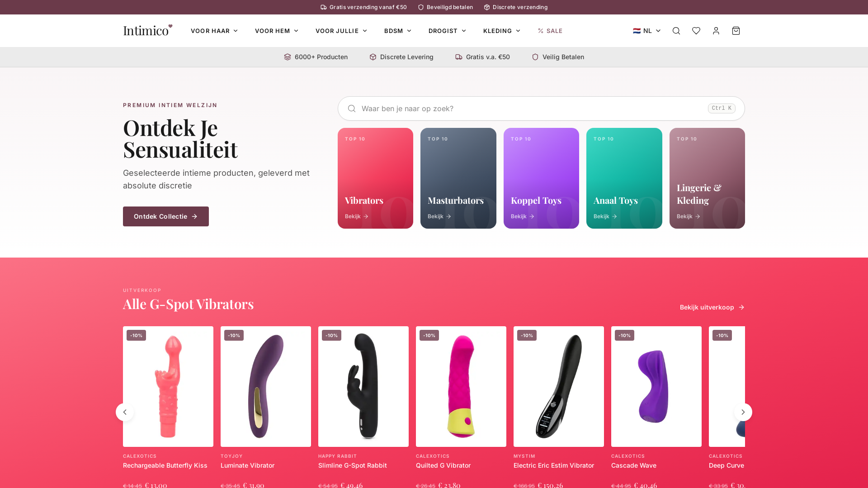This screenshot has width=868, height=488.
Task: Click the Ontdek Collectie button
Action: pos(166,216)
